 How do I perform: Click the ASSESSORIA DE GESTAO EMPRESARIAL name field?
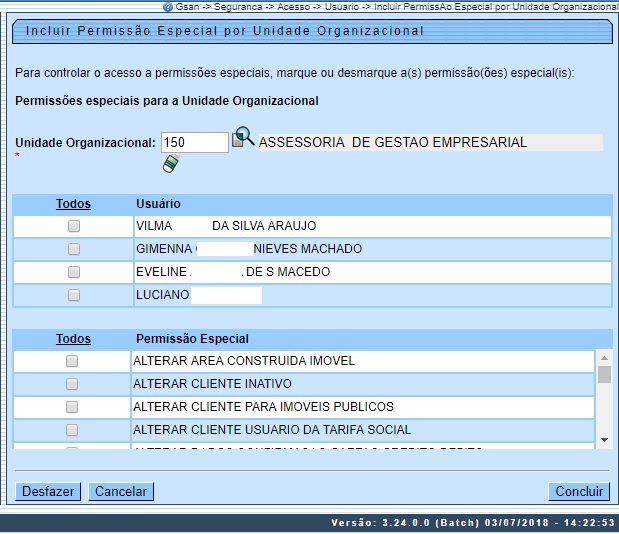click(x=430, y=143)
